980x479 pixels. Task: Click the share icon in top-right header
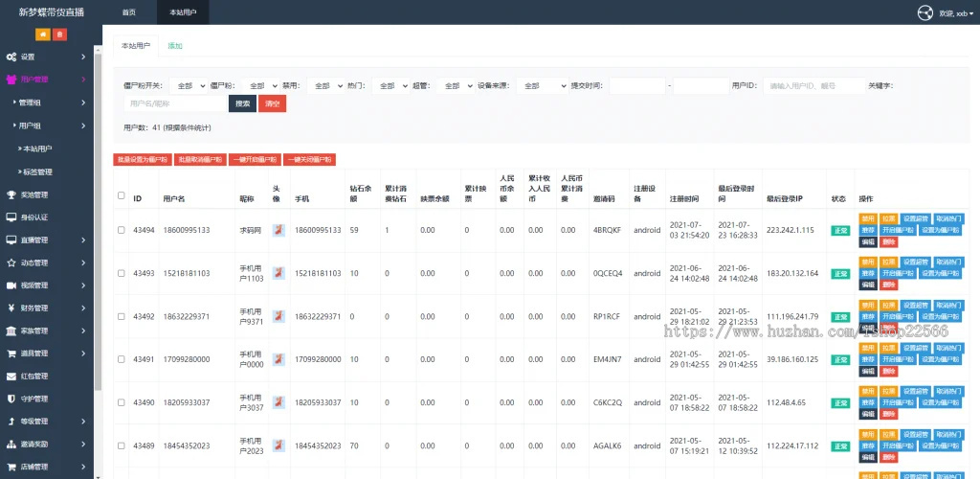925,12
